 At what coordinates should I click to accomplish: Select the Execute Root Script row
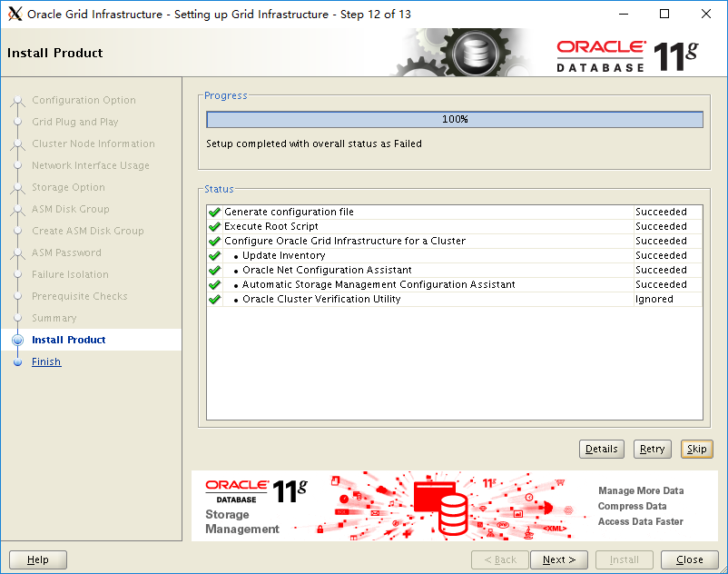(x=455, y=227)
